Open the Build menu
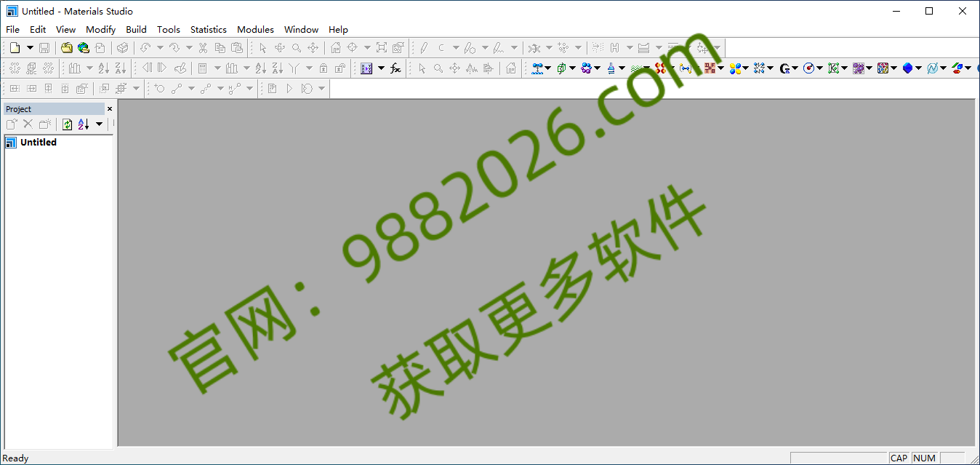980x465 pixels. (x=136, y=30)
